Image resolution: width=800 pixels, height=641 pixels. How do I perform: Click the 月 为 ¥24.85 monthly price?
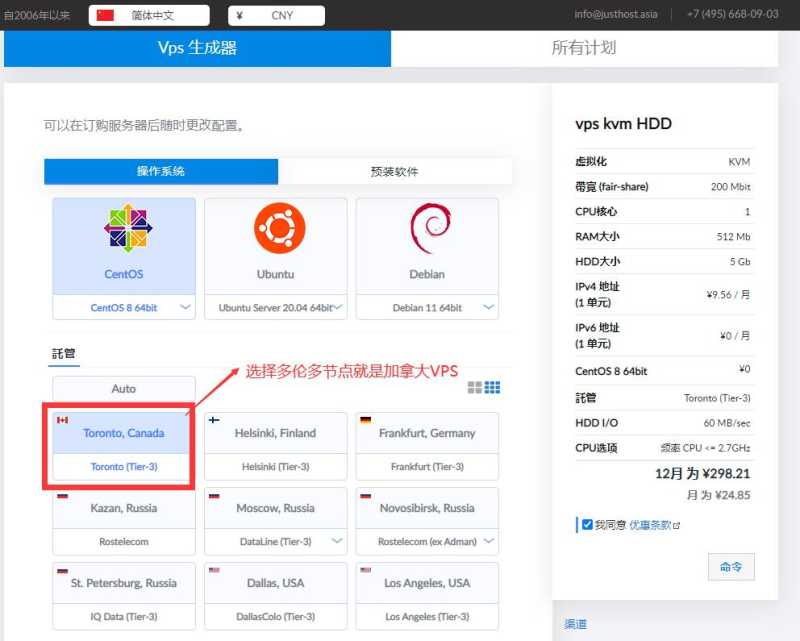(718, 495)
